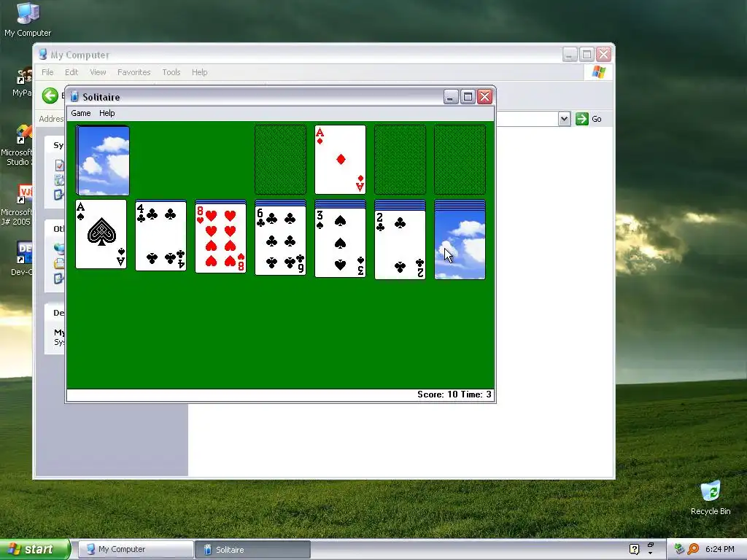
Task: Select the My Computer desktop icon
Action: pyautogui.click(x=28, y=20)
